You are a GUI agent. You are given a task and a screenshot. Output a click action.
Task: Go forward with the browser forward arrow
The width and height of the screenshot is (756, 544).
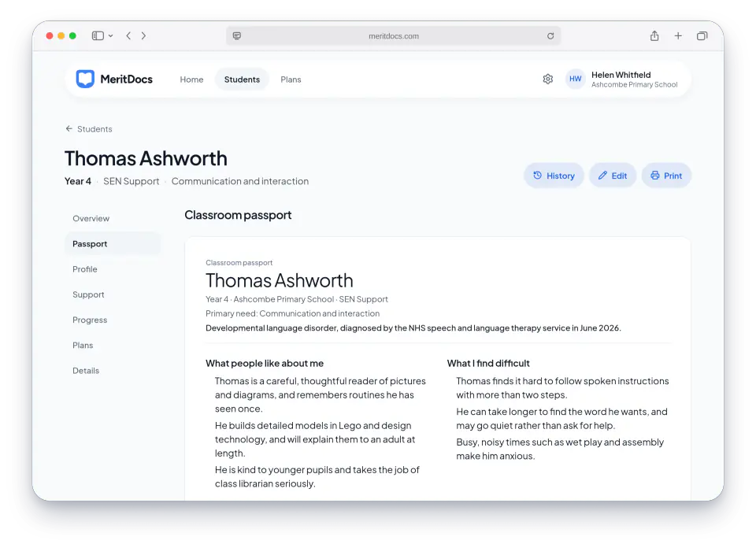point(143,35)
